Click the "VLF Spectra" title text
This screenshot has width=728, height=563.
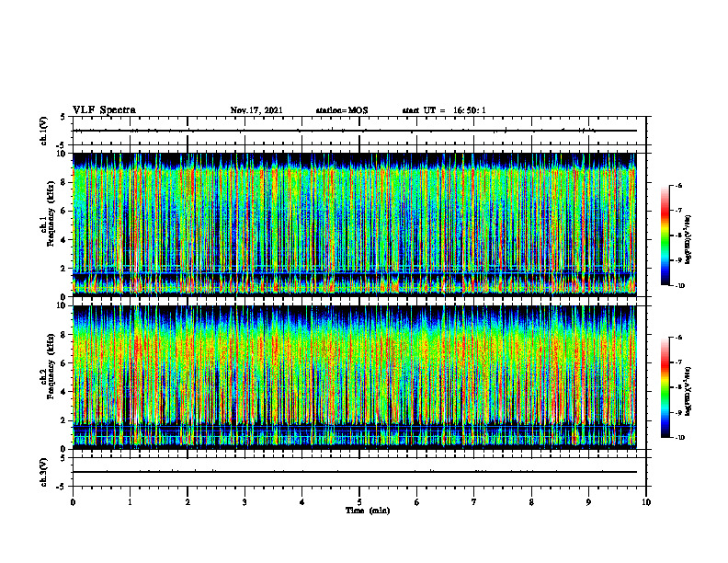tap(104, 110)
